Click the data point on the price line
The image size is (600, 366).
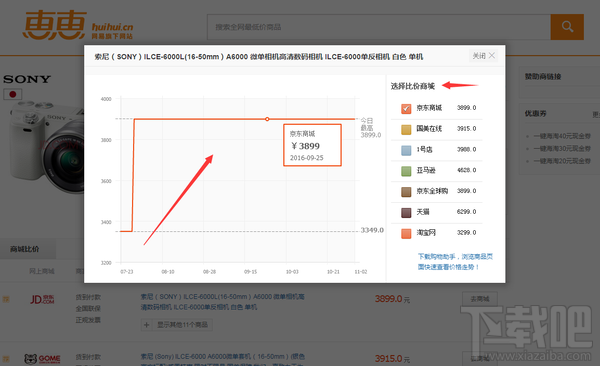point(267,119)
